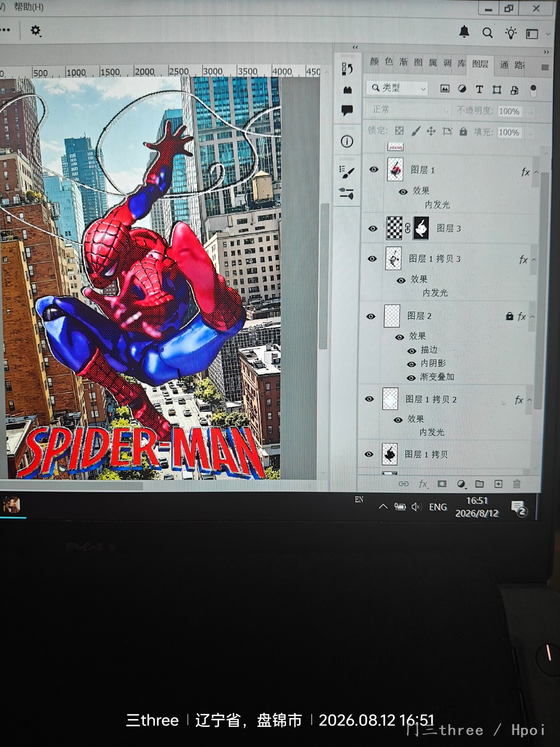Hide layer 图层 1 拷贝 2
This screenshot has height=747, width=560.
(x=370, y=399)
